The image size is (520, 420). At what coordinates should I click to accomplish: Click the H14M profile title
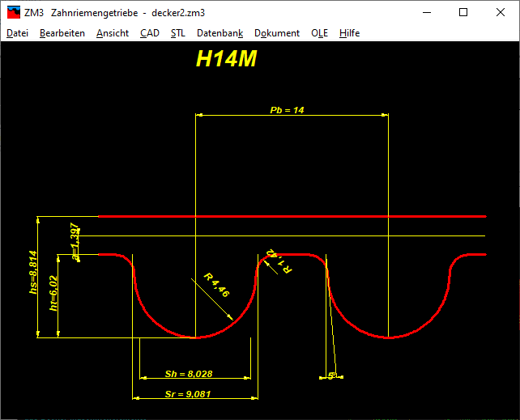227,59
